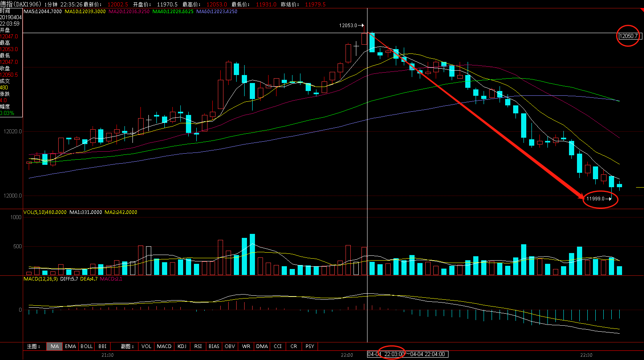Image resolution: width=644 pixels, height=360 pixels.
Task: Click the 最新价 12002.5 value in header
Action: (x=118, y=4)
